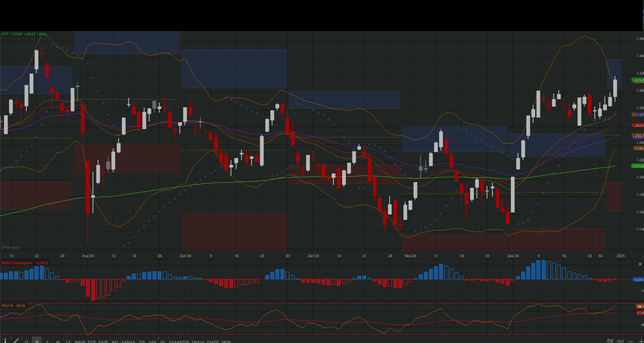This screenshot has width=644, height=343.
Task: Zoom out with the minus icon
Action: [x=630, y=342]
